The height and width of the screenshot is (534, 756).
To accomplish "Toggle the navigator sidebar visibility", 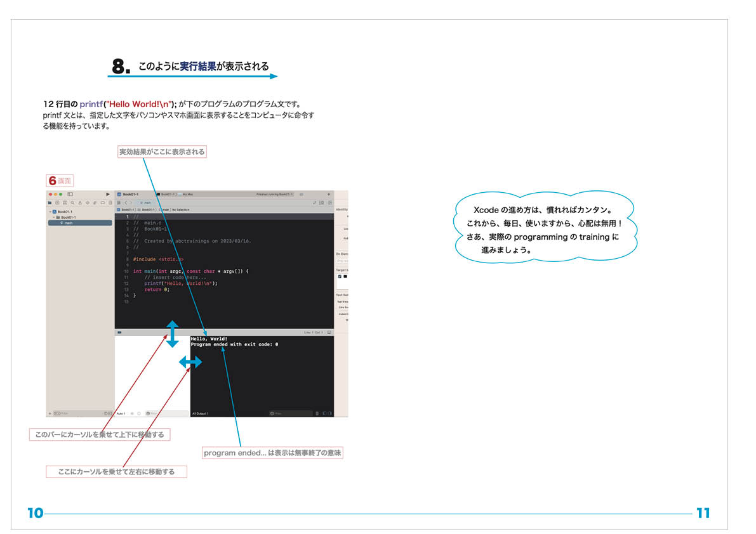I will coord(70,194).
